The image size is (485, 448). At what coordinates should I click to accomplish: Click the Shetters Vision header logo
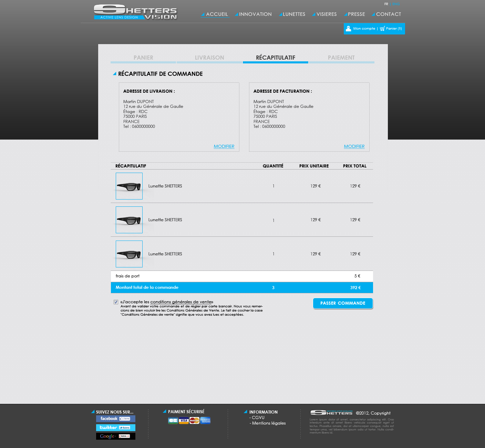pyautogui.click(x=135, y=12)
